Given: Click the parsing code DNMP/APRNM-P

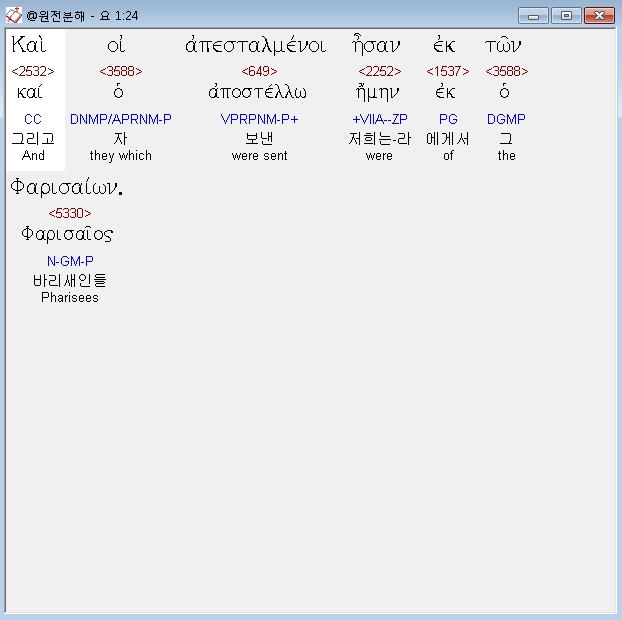Looking at the screenshot, I should [121, 119].
